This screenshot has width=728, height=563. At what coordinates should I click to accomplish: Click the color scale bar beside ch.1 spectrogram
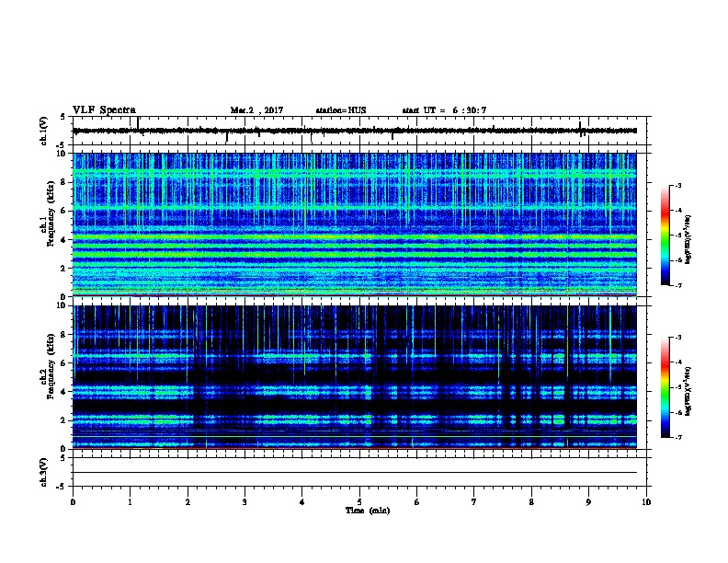tap(665, 236)
